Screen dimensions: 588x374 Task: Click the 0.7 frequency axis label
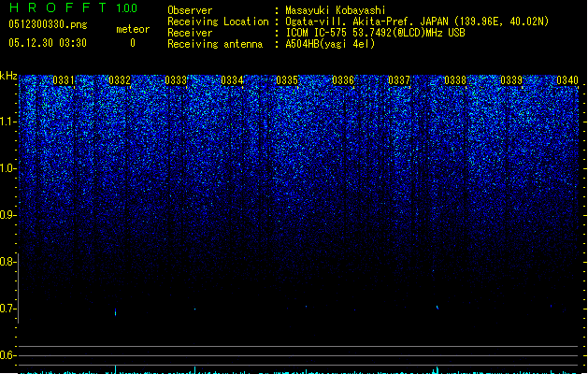point(8,309)
